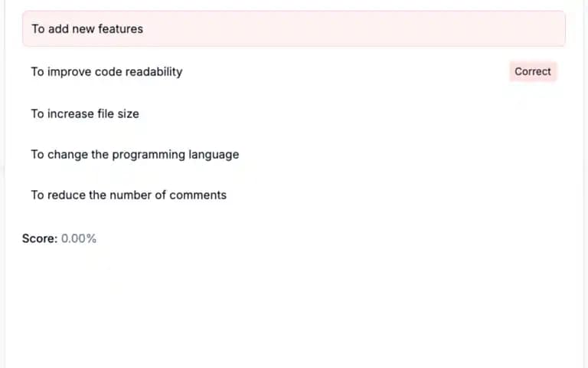The width and height of the screenshot is (588, 368).
Task: Click the 'Score:' label
Action: 40,238
